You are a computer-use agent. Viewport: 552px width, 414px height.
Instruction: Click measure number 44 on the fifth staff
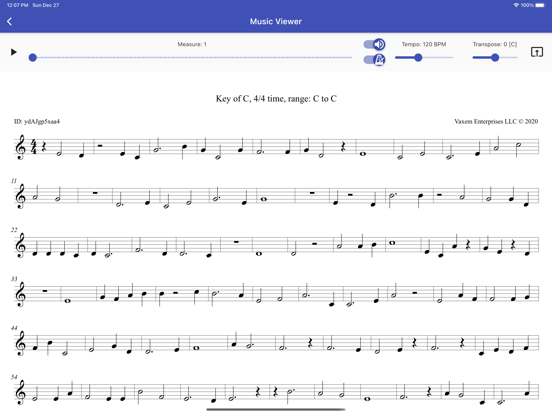tap(14, 328)
